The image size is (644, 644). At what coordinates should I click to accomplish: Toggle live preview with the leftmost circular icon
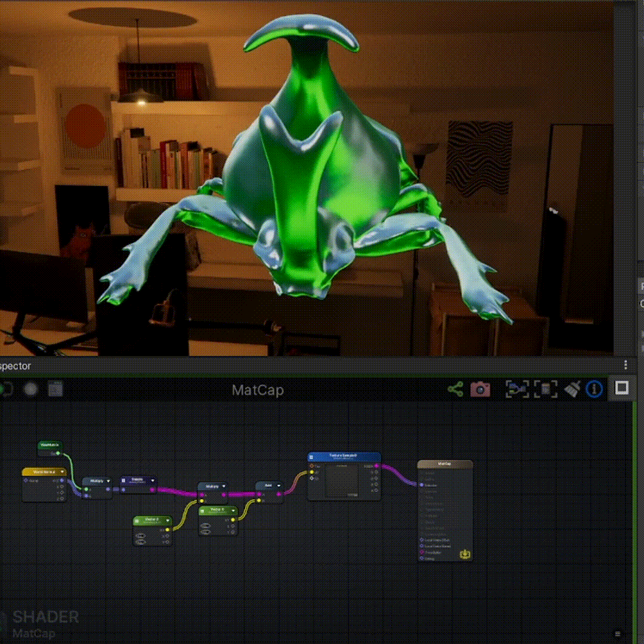coord(6,389)
